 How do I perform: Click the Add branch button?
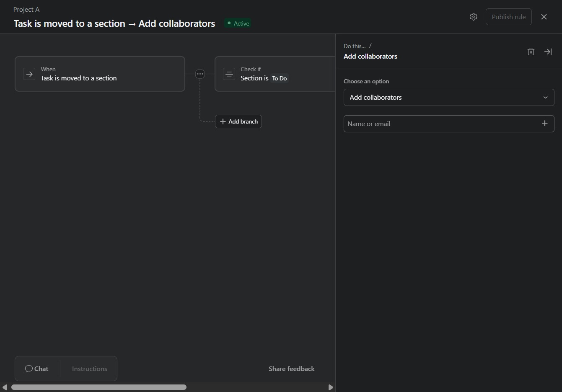[238, 121]
